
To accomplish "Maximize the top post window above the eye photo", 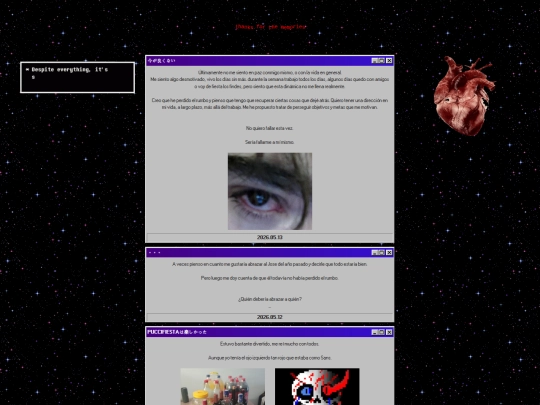I will click(x=382, y=61).
